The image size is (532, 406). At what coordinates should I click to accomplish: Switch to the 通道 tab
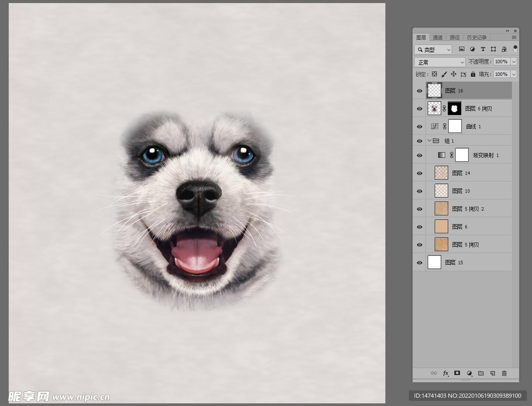438,37
